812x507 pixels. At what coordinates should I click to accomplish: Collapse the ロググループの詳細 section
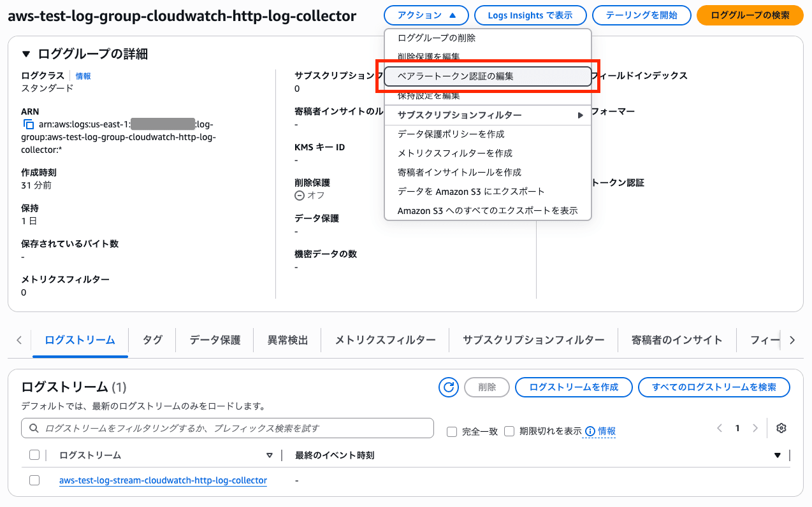pyautogui.click(x=25, y=54)
